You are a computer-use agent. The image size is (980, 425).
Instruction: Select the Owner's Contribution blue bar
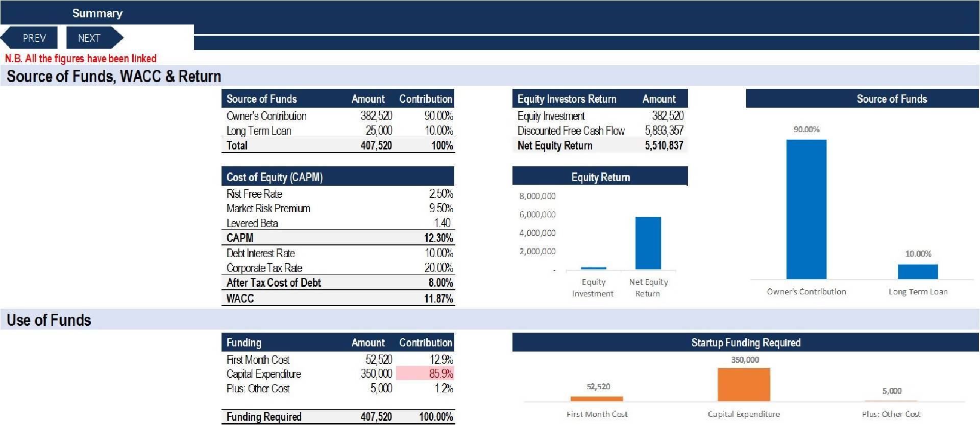[x=806, y=209]
